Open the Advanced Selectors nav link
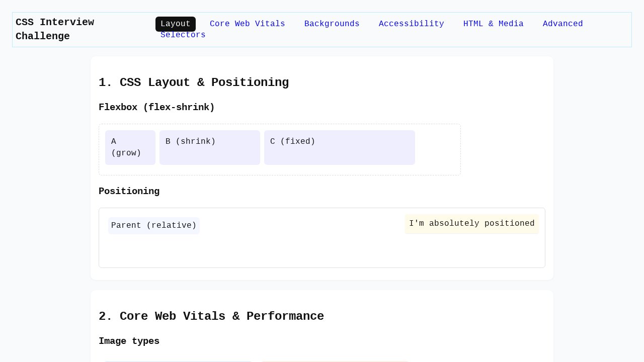 (x=562, y=24)
